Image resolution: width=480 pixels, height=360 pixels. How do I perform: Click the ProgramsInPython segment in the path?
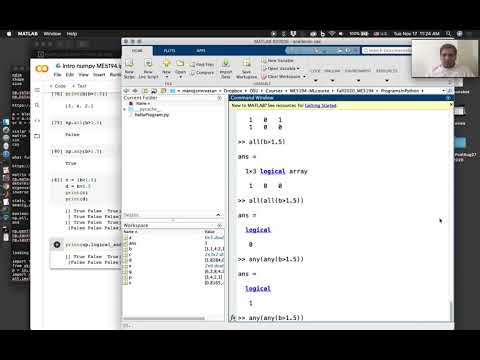400,91
